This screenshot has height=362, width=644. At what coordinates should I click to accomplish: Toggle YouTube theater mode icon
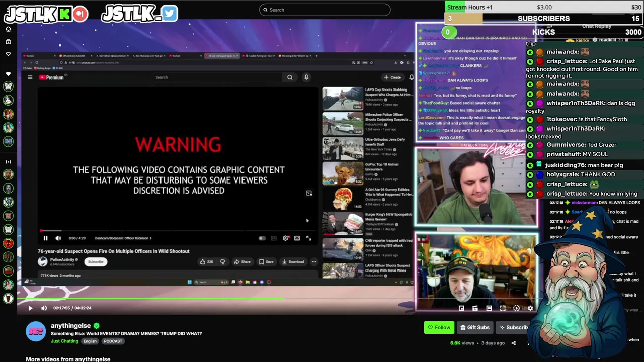[297, 238]
